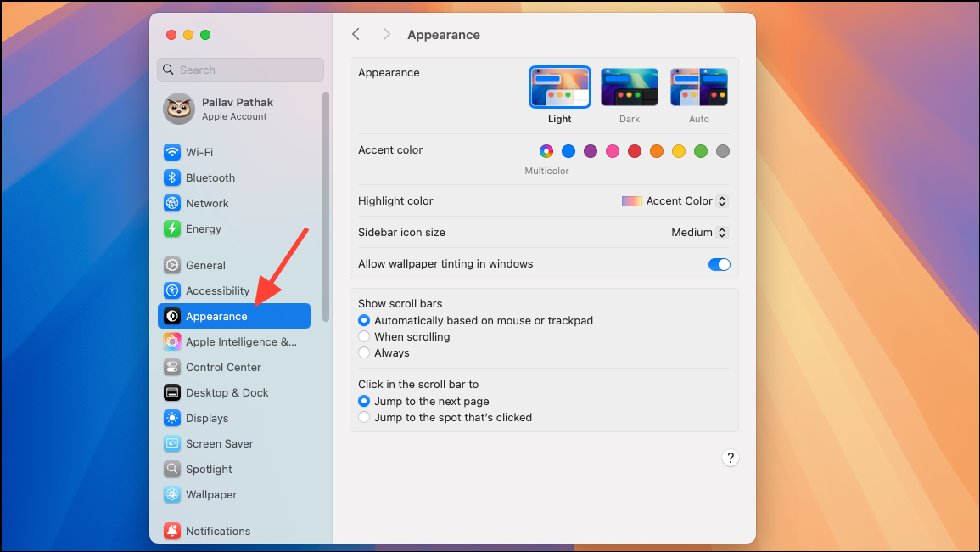
Task: Click the green Energy bolt icon
Action: [x=172, y=229]
